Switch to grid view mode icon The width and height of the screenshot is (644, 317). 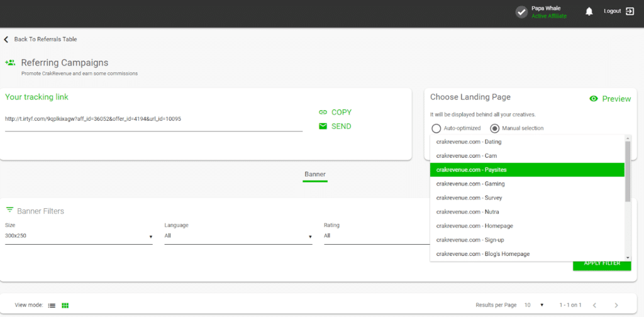(x=65, y=305)
